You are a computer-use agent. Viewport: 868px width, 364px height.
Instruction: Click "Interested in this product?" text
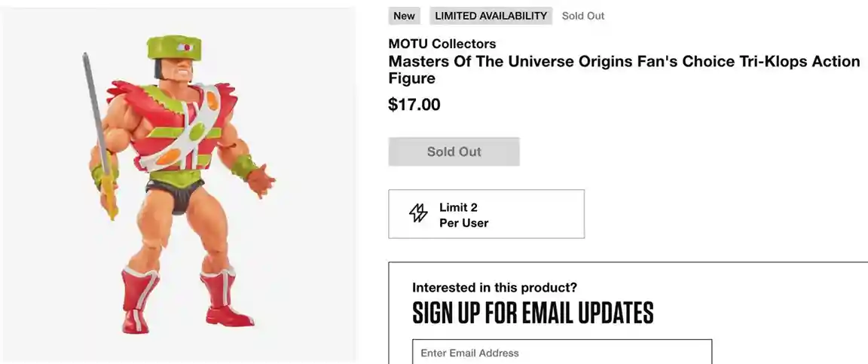point(494,287)
